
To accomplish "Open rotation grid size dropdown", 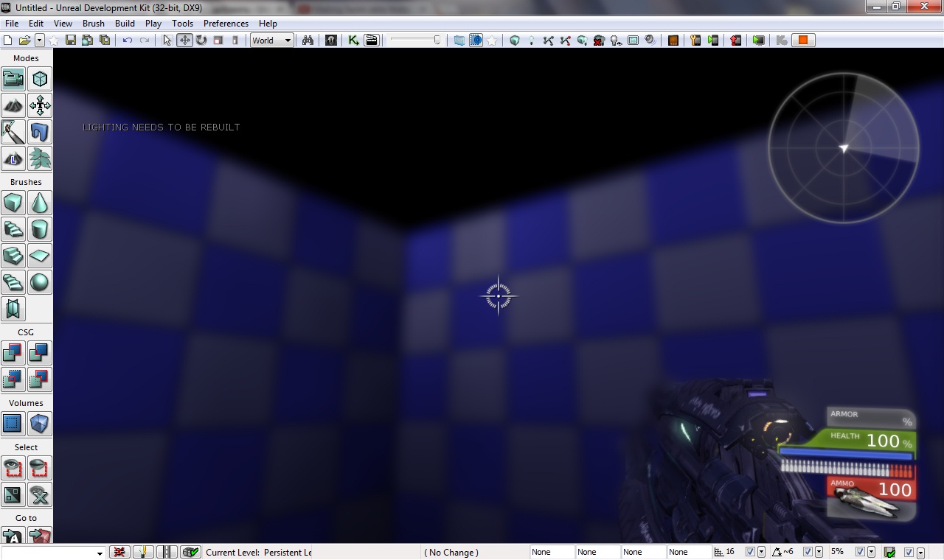I will coord(819,552).
